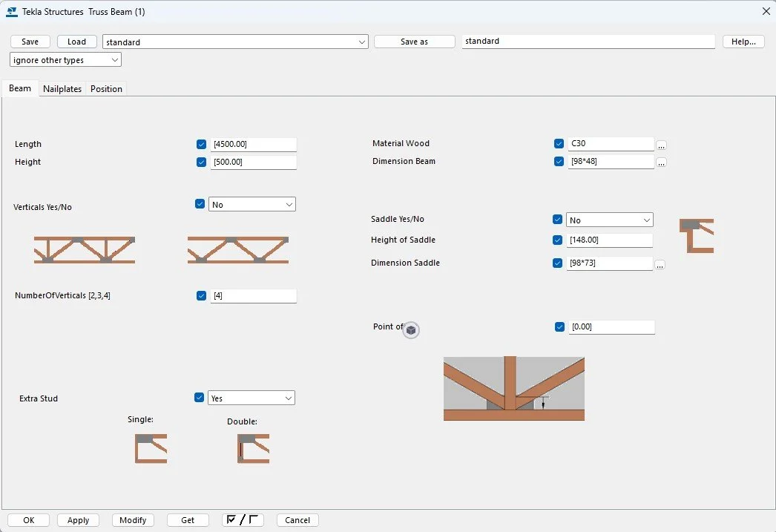Click the Single extra stud illustration

click(151, 448)
